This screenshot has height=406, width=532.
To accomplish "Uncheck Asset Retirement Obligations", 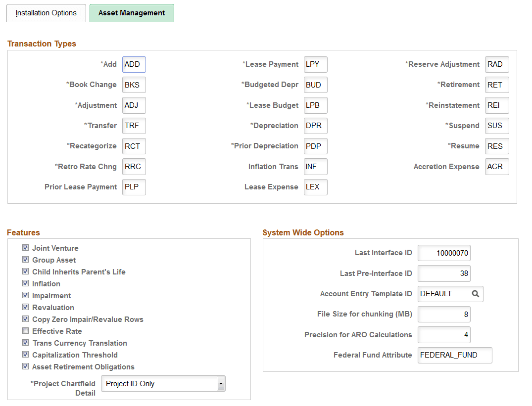I will (25, 366).
